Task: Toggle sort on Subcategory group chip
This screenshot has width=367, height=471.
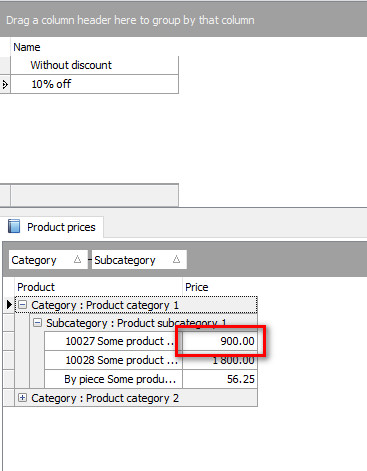Action: coord(139,260)
